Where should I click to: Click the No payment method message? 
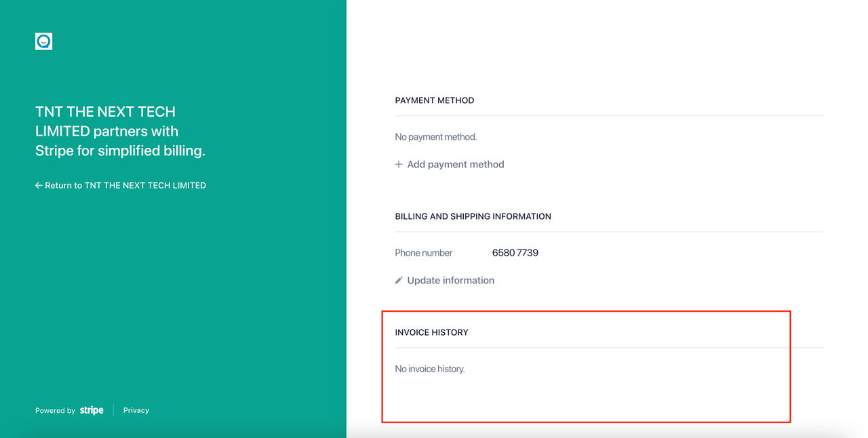click(x=435, y=137)
